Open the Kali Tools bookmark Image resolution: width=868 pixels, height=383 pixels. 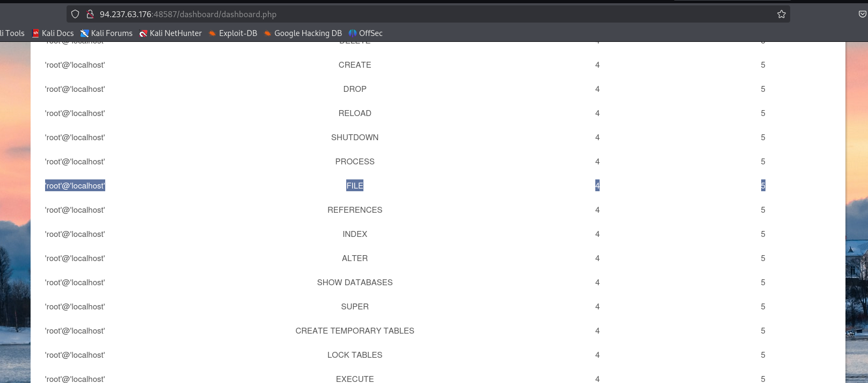[12, 33]
